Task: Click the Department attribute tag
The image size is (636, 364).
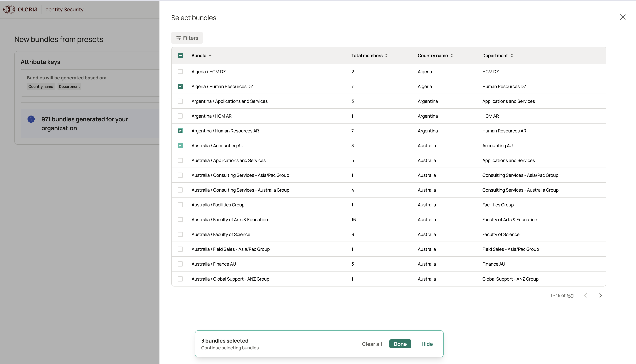Action: pos(69,87)
